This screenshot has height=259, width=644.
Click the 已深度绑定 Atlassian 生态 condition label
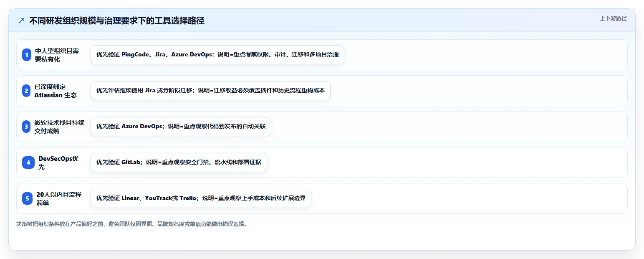(x=56, y=91)
